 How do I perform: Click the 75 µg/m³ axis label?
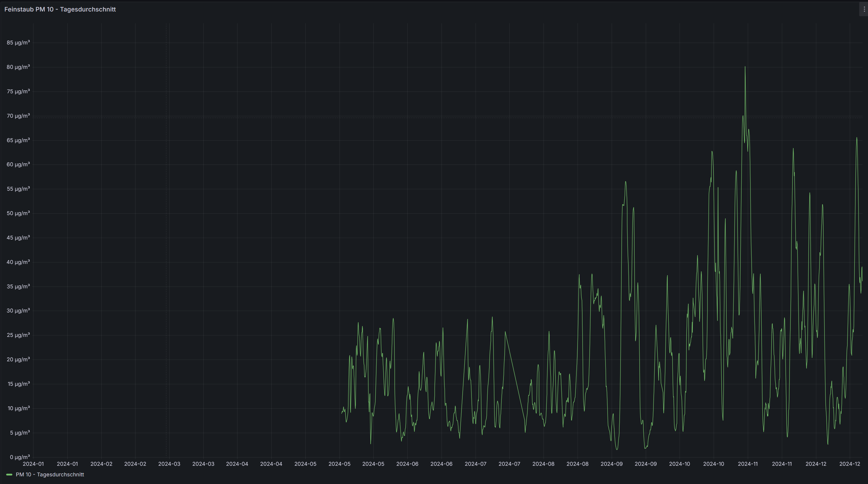18,92
